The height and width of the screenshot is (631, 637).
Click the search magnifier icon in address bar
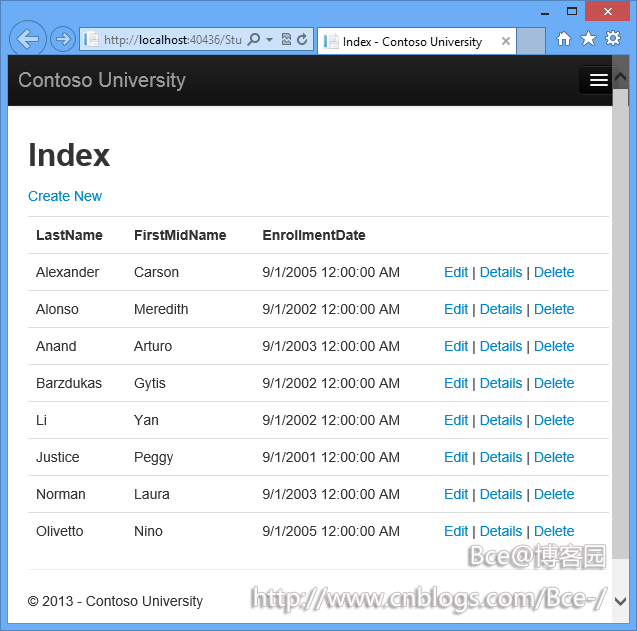(x=254, y=39)
